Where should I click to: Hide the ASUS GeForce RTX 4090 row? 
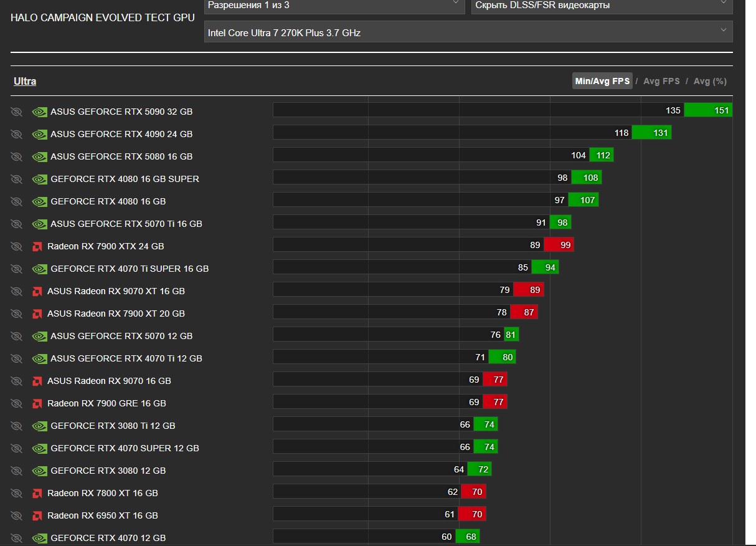point(17,134)
